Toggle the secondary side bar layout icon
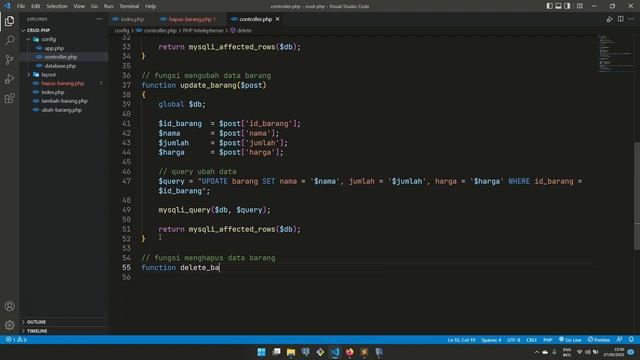640x360 pixels. point(567,6)
